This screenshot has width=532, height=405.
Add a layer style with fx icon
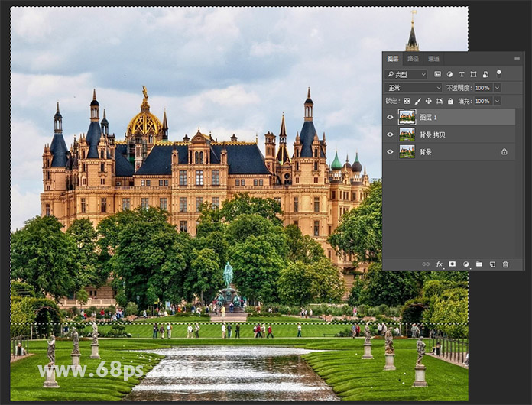[439, 264]
